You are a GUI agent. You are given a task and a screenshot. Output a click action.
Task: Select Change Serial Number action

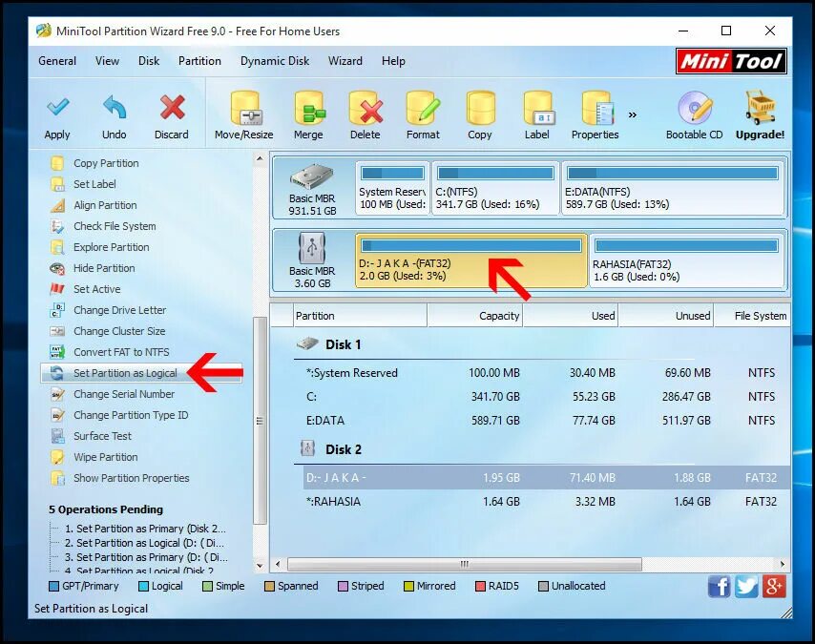(x=124, y=394)
